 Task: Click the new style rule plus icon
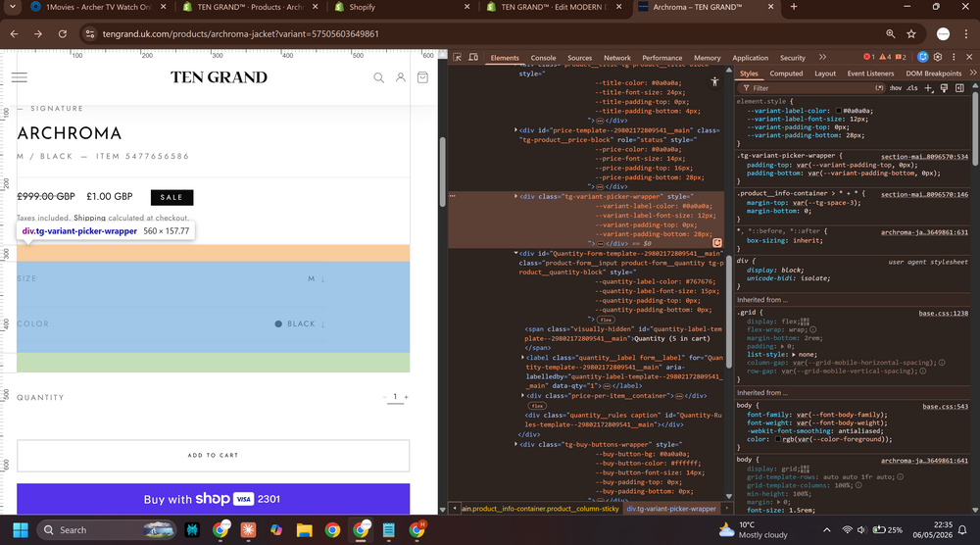pos(929,88)
